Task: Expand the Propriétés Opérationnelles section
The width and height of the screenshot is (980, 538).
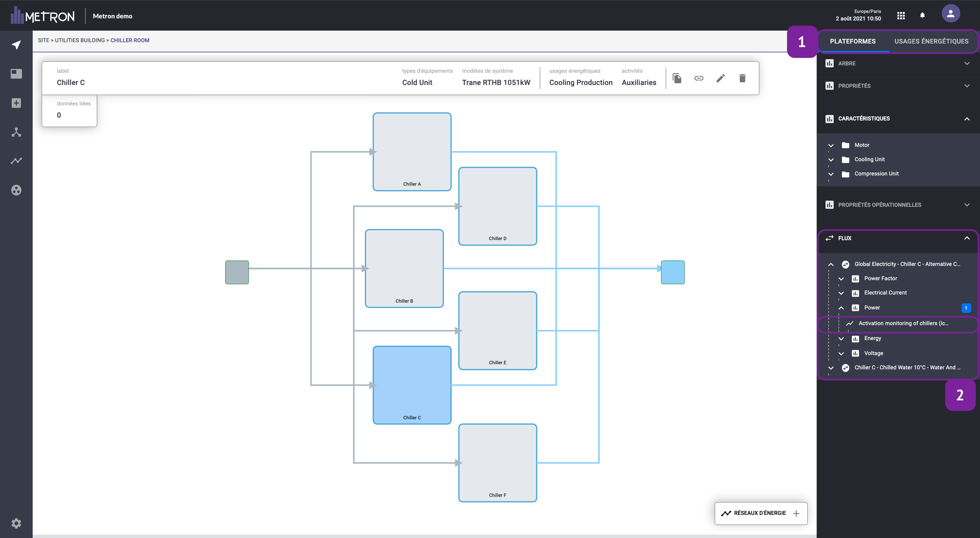Action: point(967,205)
